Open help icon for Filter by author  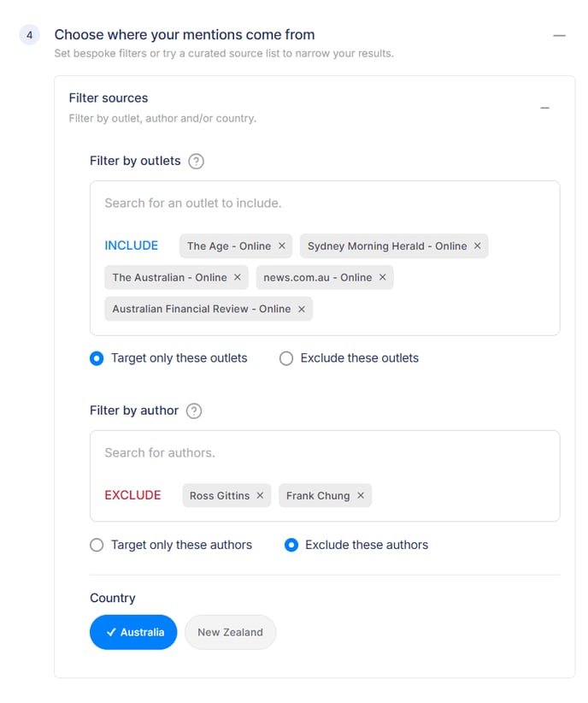(194, 411)
